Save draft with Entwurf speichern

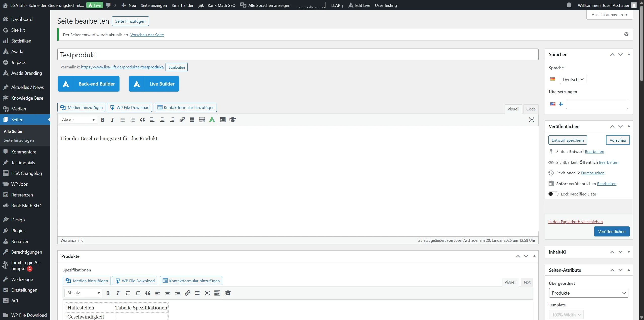pos(568,140)
